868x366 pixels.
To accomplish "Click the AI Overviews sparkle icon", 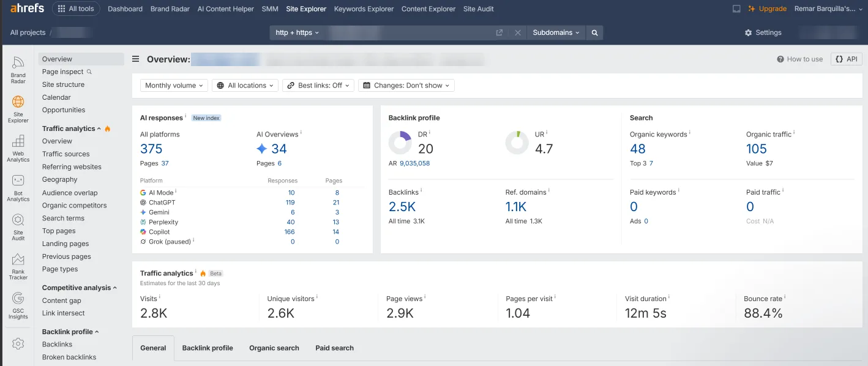I will point(261,149).
